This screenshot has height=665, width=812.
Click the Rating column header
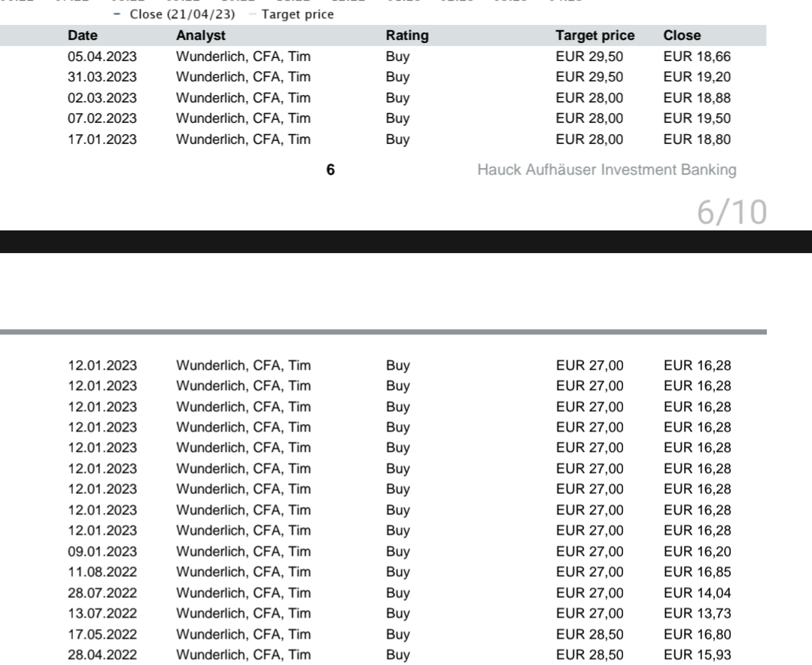(407, 35)
